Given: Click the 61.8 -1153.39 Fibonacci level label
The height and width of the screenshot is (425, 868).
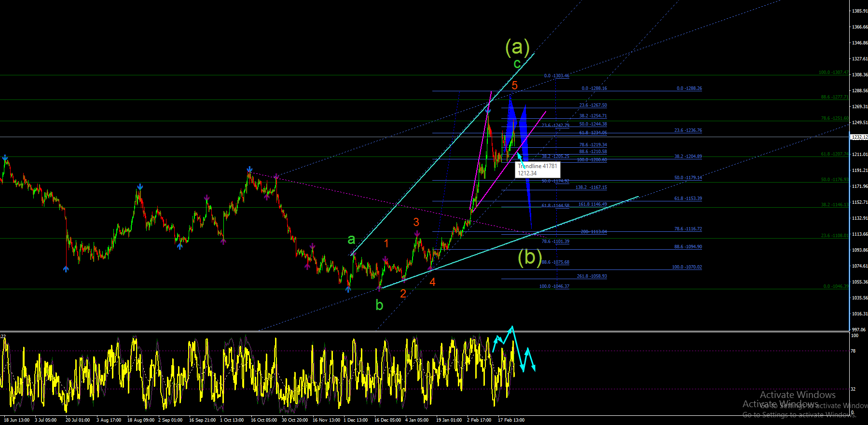Looking at the screenshot, I should pos(688,198).
